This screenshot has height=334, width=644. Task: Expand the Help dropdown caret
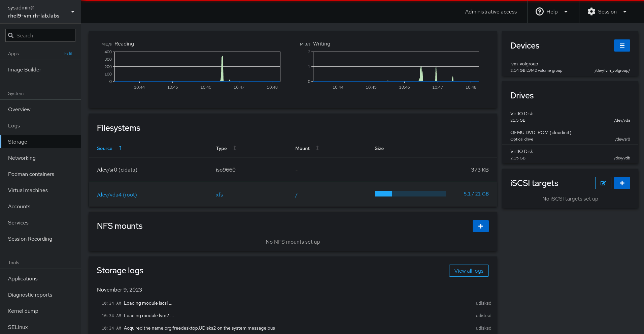coord(566,12)
